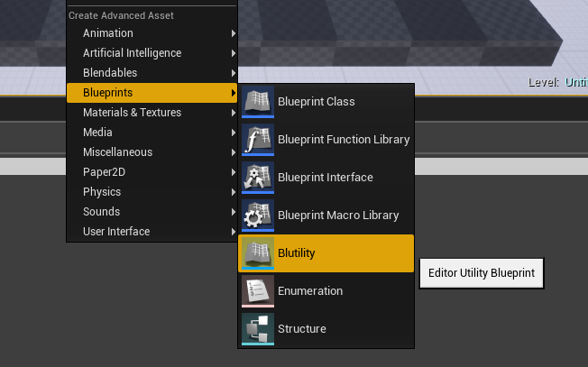Expand the Materials & Textures submenu arrow

point(234,113)
